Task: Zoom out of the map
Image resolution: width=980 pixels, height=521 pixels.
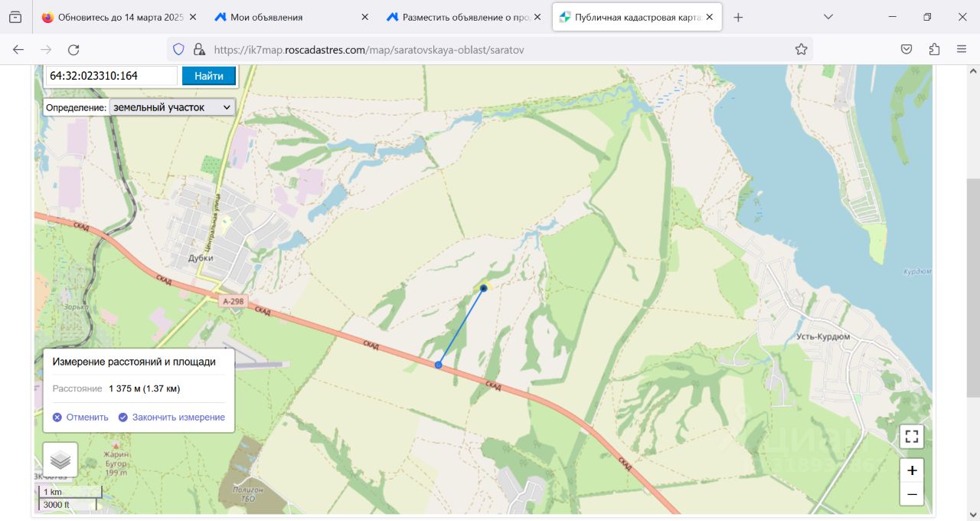Action: (912, 494)
